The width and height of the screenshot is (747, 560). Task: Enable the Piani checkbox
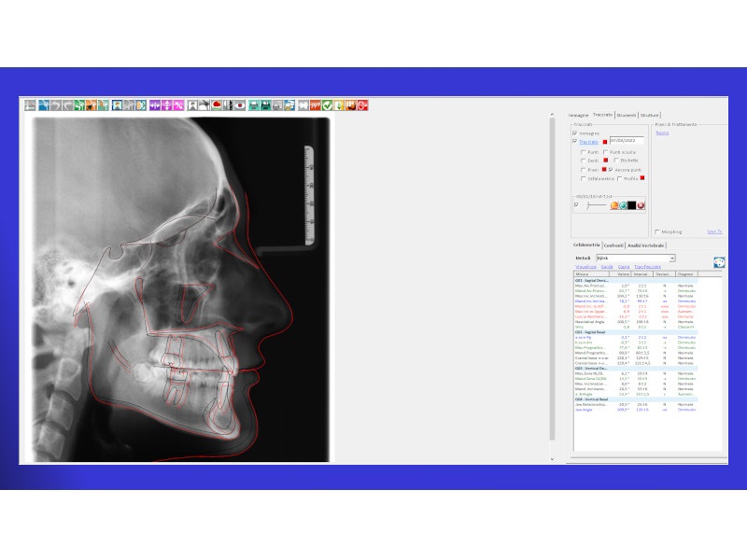tap(583, 170)
